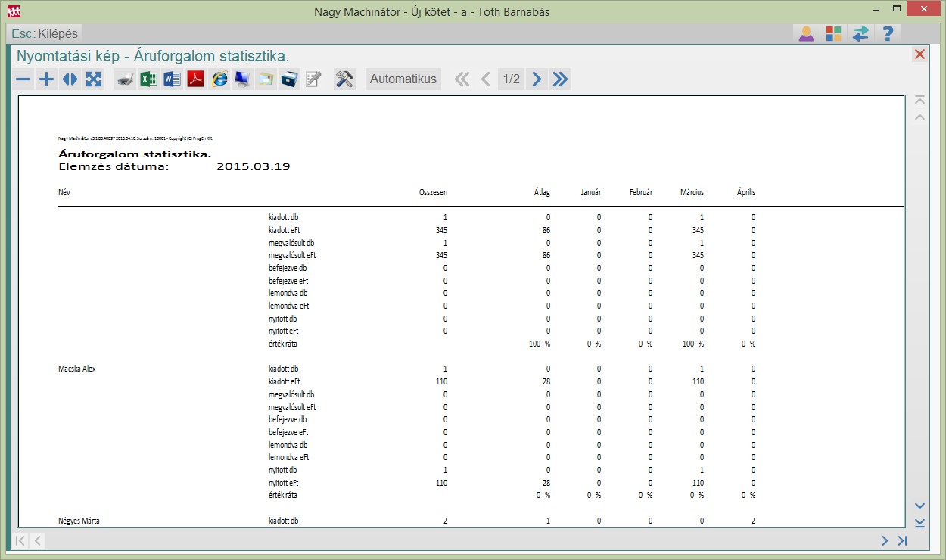Open the hammer and wrench settings tool
The width and height of the screenshot is (946, 560).
(344, 79)
